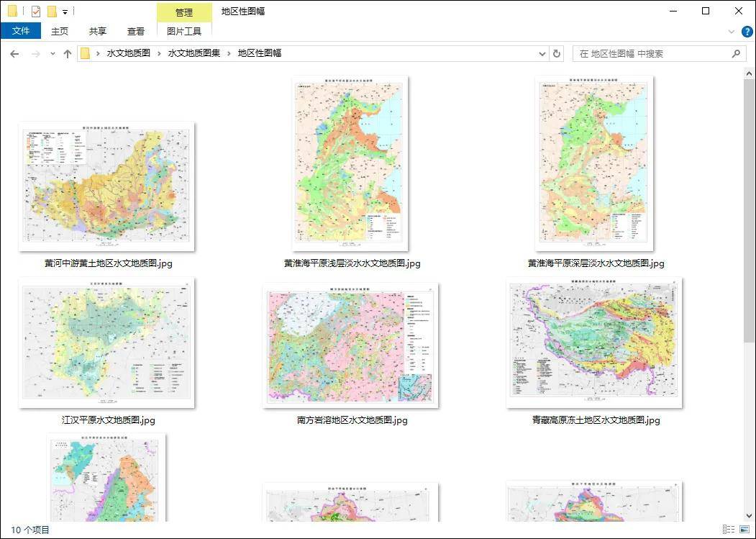756x539 pixels.
Task: Open Customize Quick Access Toolbar dropdown
Action: coord(65,12)
